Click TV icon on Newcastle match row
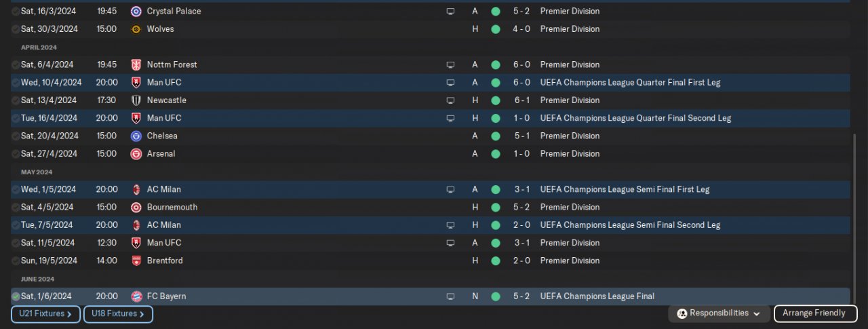The height and width of the screenshot is (329, 868). point(450,100)
